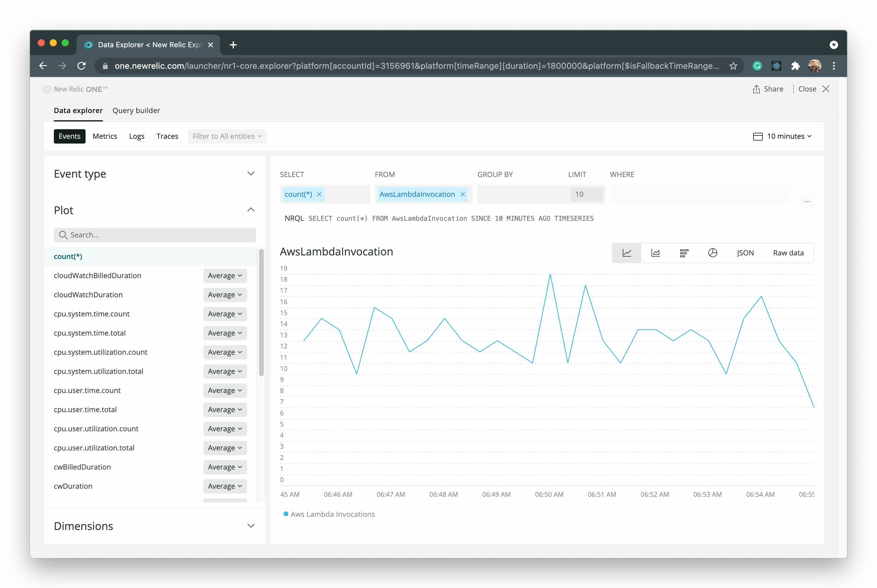Reload the page in the browser

click(x=82, y=65)
